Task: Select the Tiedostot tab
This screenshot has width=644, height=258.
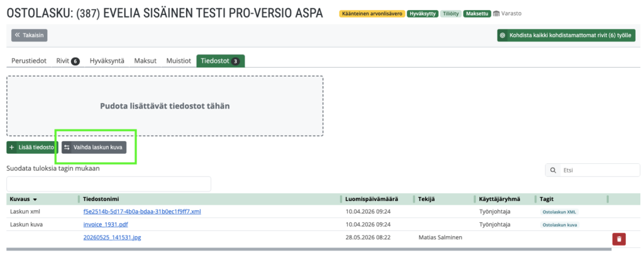Action: pos(221,61)
